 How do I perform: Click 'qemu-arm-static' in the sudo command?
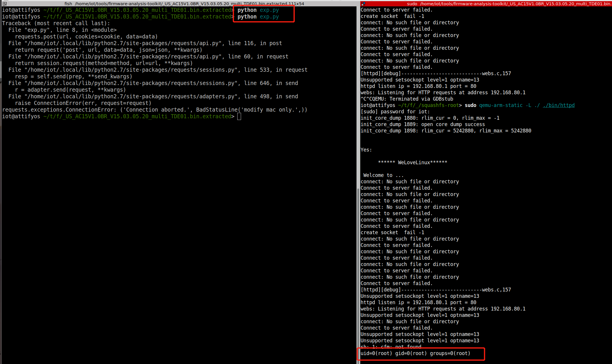[x=501, y=105]
